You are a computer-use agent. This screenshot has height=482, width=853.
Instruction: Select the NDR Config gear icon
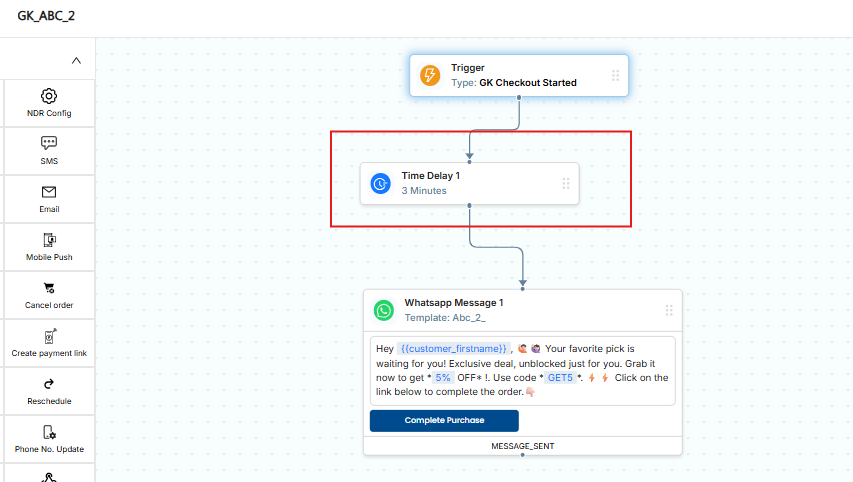(49, 96)
